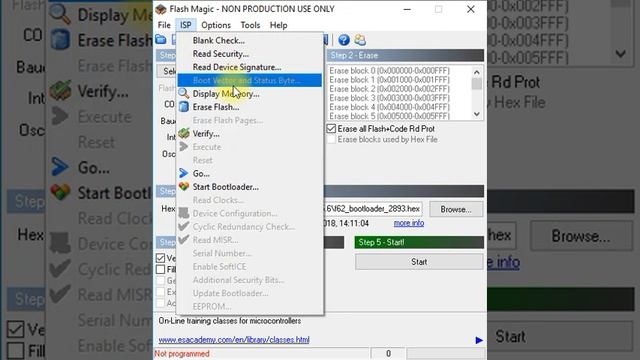Click the Flash Magic title bar icon
640x360 pixels.
pyautogui.click(x=161, y=9)
